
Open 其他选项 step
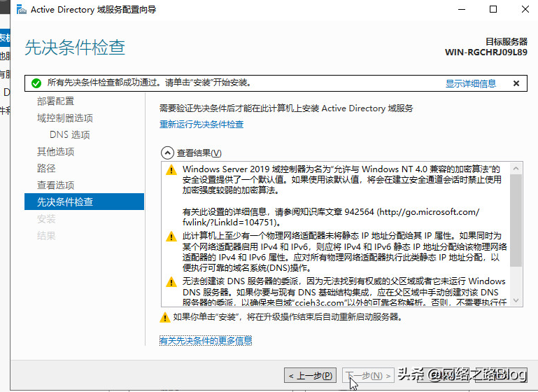click(55, 151)
